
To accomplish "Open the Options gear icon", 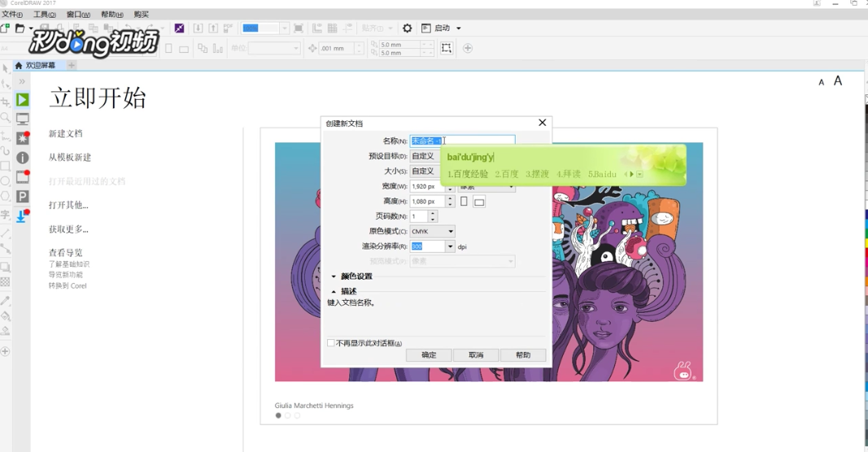I will (x=408, y=28).
